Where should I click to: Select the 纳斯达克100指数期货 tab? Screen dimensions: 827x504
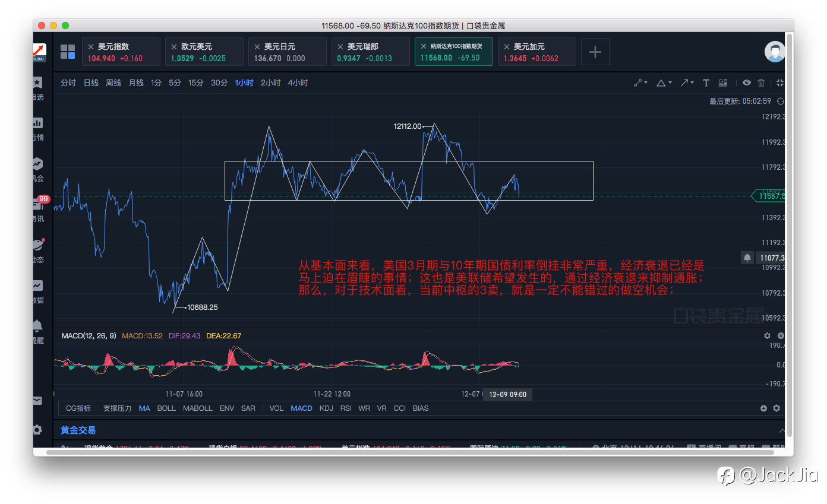pyautogui.click(x=453, y=52)
